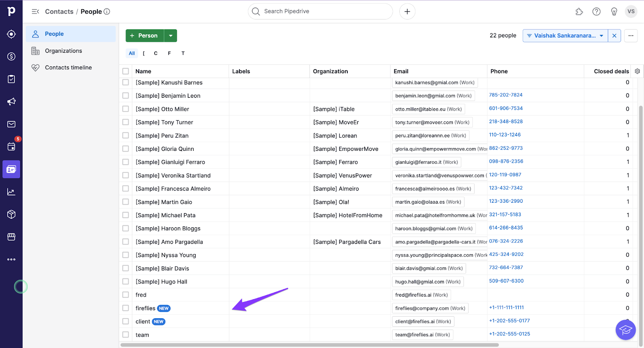The height and width of the screenshot is (348, 644).
Task: Open the More three-dots sidebar icon
Action: pos(11,259)
